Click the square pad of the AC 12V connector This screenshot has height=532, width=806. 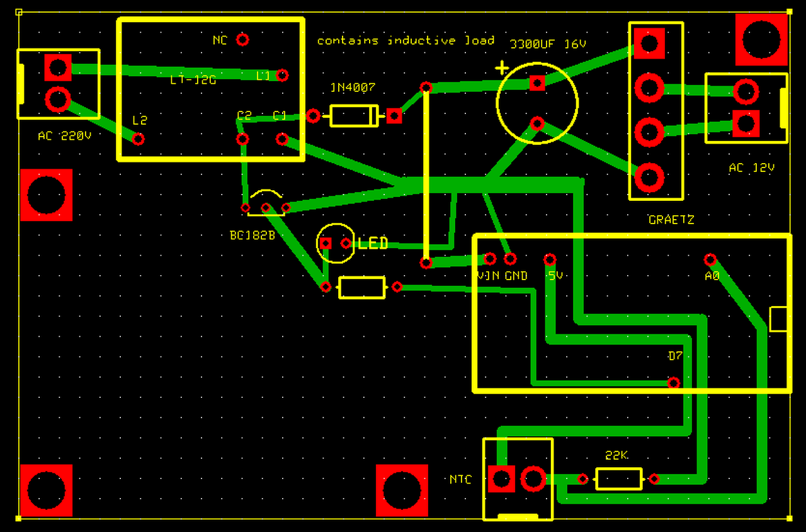point(746,124)
